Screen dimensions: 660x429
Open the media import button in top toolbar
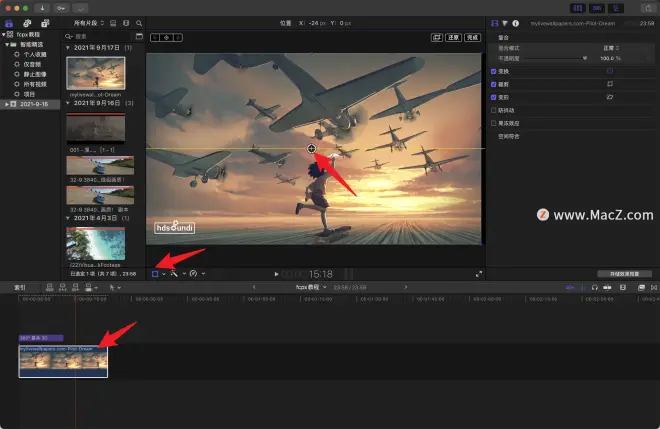coord(42,8)
